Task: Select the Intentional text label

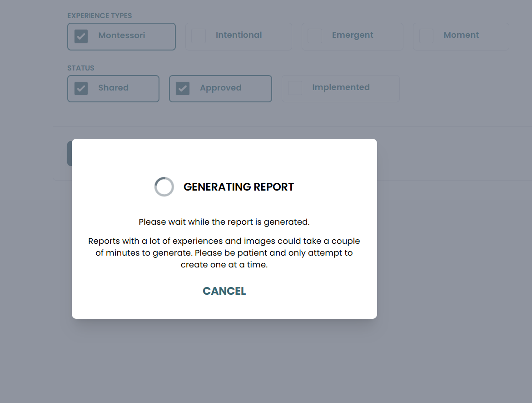Action: pyautogui.click(x=239, y=35)
